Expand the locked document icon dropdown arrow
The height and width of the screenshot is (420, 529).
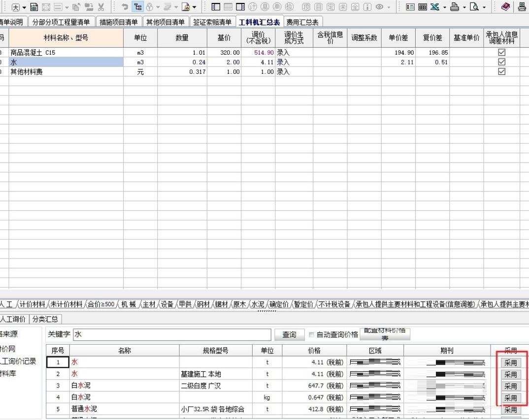click(195, 7)
